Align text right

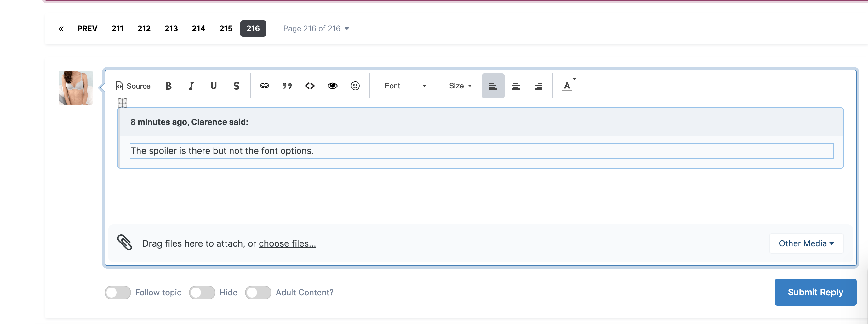[539, 86]
